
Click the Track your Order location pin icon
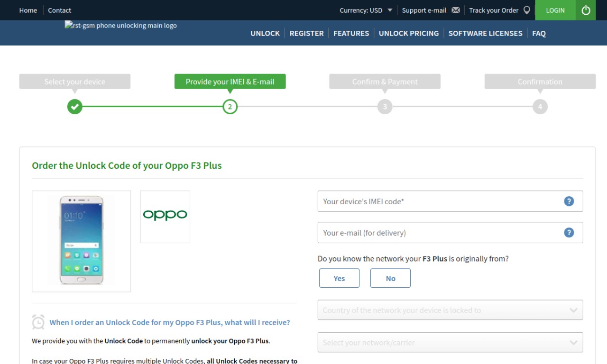pyautogui.click(x=526, y=10)
